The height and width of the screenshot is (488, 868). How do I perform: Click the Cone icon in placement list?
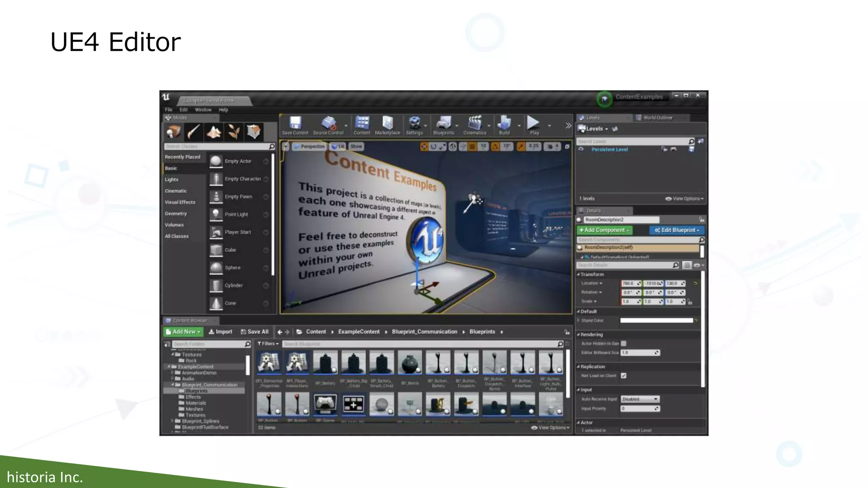pyautogui.click(x=216, y=303)
